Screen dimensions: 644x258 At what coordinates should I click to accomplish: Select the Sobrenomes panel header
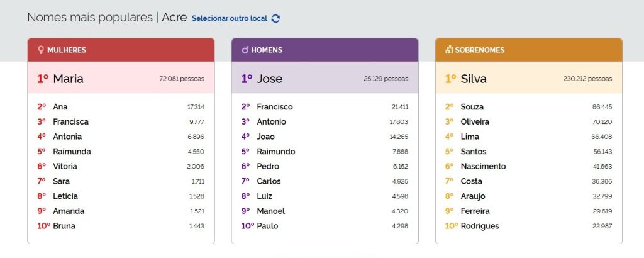(x=528, y=50)
